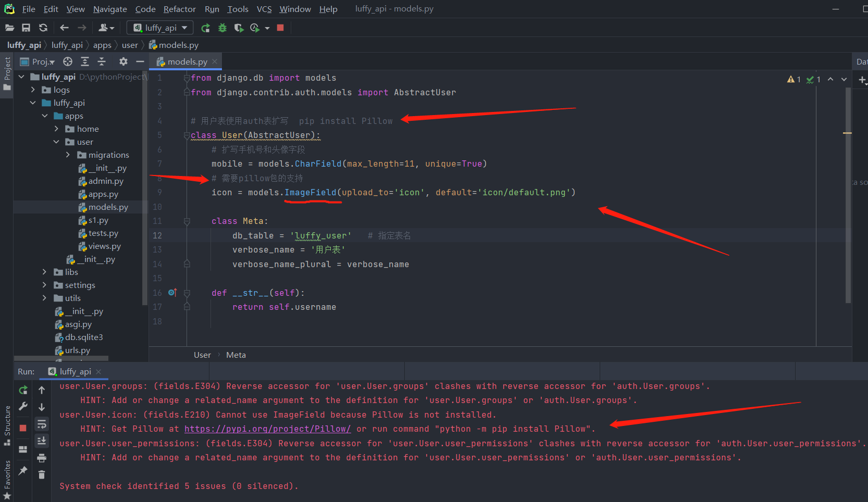
Task: Expand the profiler dropdown arrow
Action: click(x=267, y=28)
